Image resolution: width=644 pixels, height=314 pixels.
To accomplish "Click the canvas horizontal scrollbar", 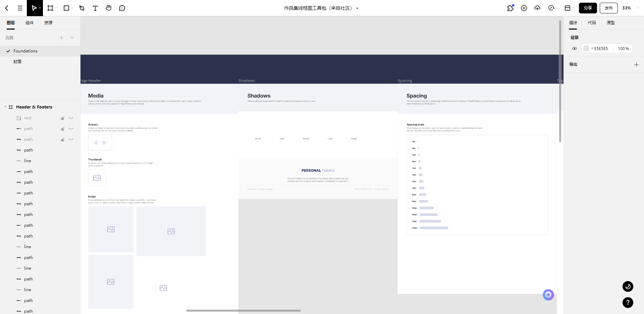I will pyautogui.click(x=244, y=311).
